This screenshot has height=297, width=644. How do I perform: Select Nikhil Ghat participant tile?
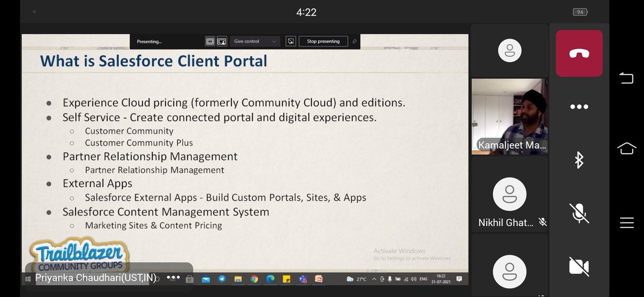[509, 194]
